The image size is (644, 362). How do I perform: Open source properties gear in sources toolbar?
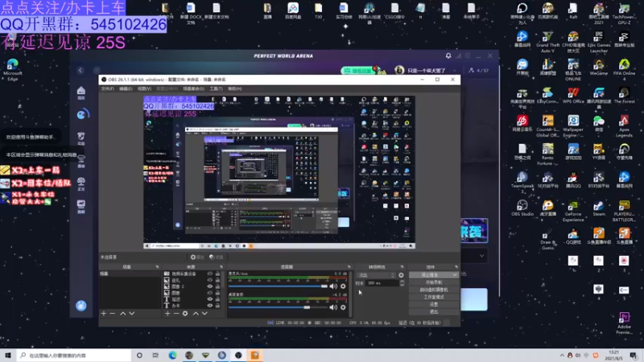point(185,313)
